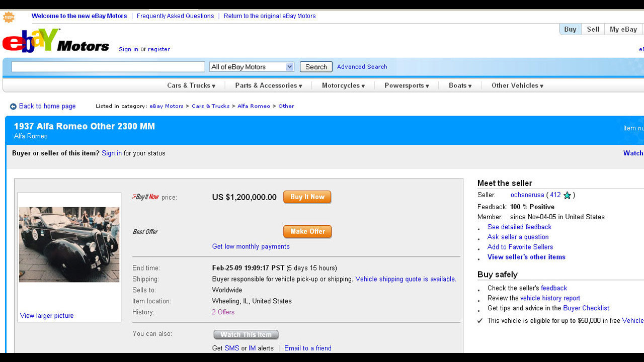This screenshot has width=644, height=362.
Task: Expand the Other Vehicles menu
Action: coord(517,85)
